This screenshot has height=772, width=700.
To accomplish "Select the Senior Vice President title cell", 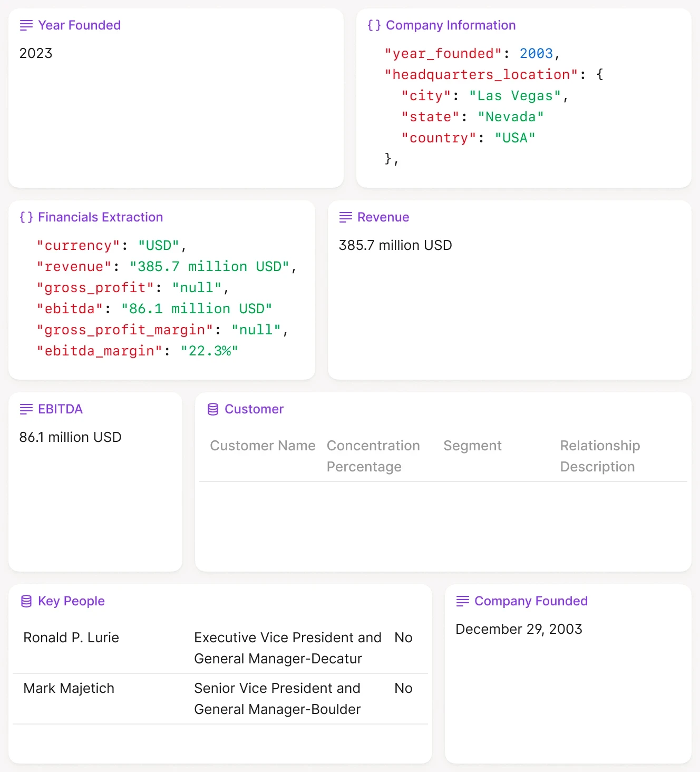I will [277, 699].
